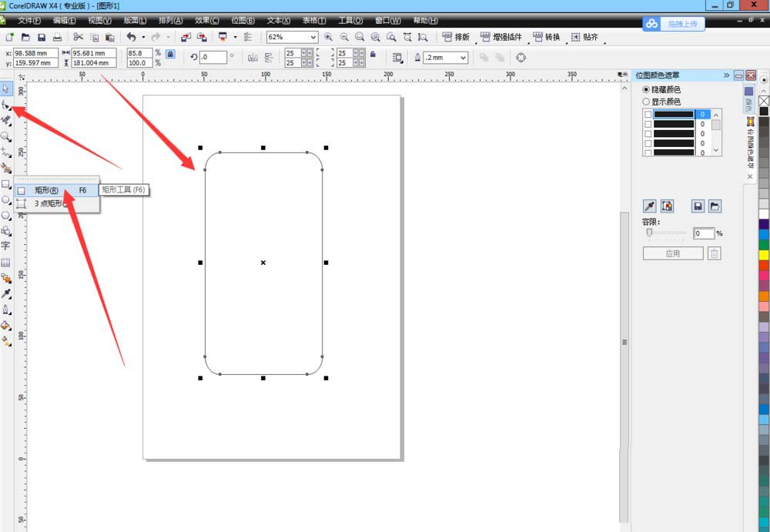Click the Undo arrow icon
Viewport: 770px width, 532px height.
131,37
